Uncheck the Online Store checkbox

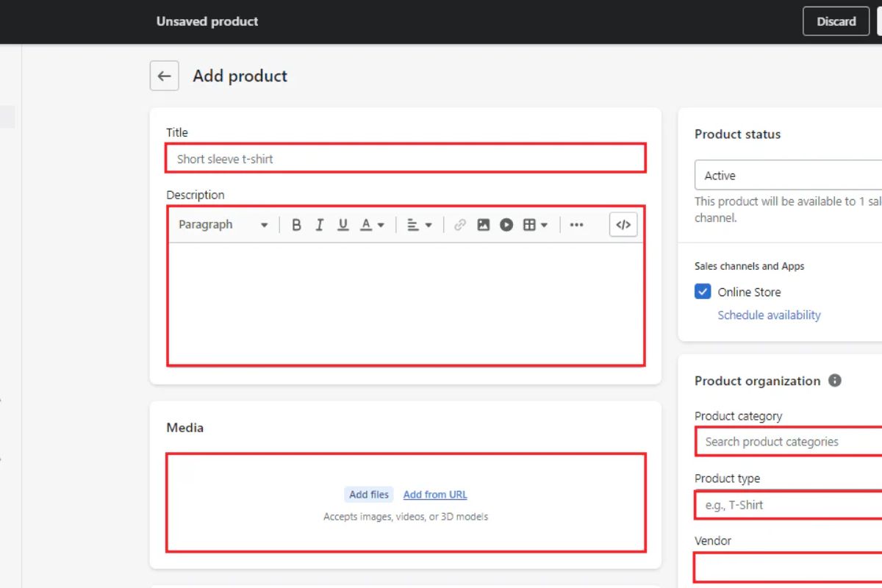[703, 292]
